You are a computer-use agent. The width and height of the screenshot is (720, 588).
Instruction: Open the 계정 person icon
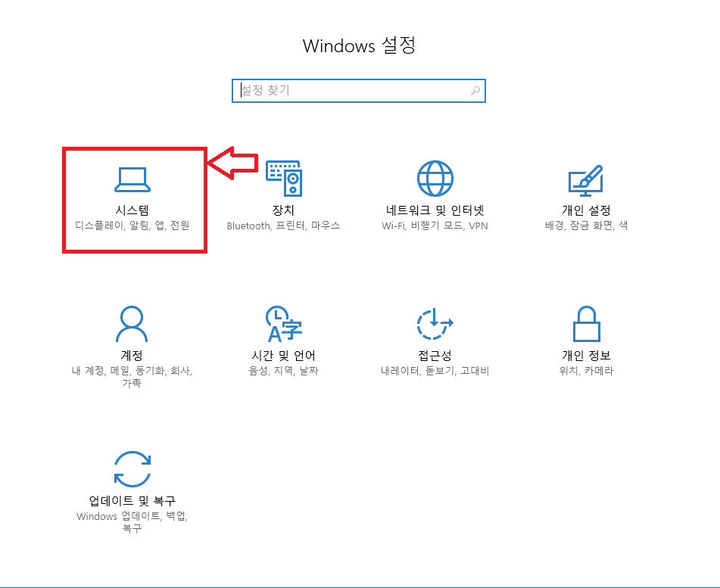pyautogui.click(x=132, y=324)
